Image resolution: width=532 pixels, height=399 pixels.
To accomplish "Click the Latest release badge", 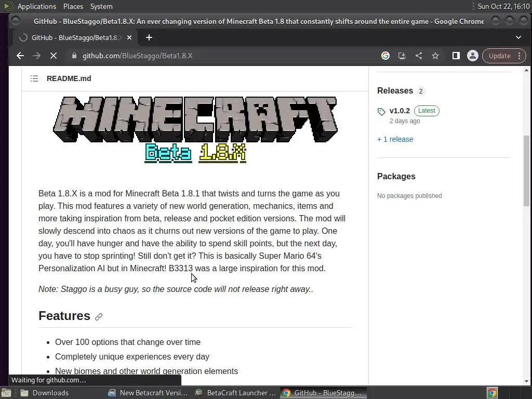I will click(427, 111).
